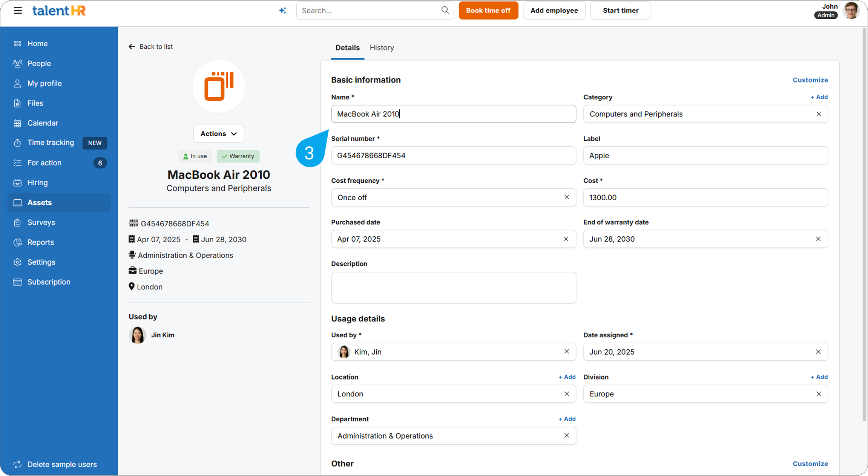
Task: Click the Description text area
Action: 454,288
